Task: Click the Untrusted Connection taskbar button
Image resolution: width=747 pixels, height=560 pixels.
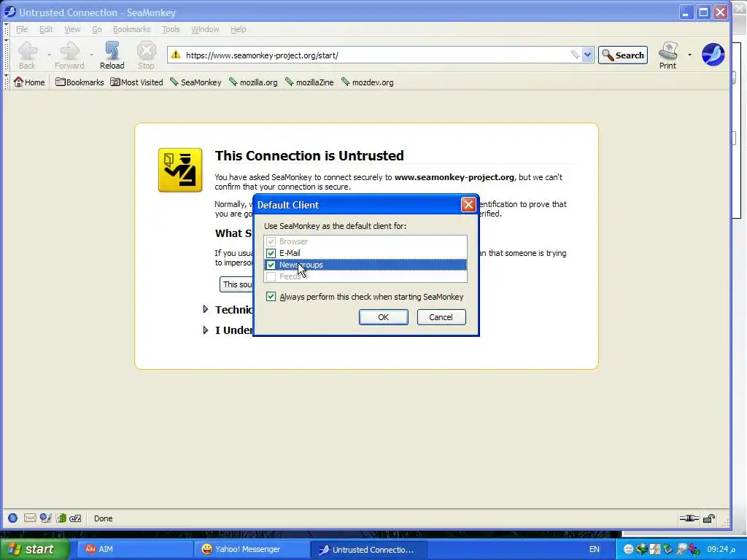Action: [368, 549]
